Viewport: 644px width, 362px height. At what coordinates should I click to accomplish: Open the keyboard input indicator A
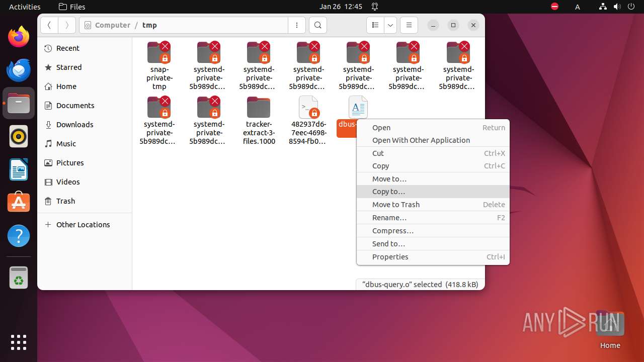578,7
